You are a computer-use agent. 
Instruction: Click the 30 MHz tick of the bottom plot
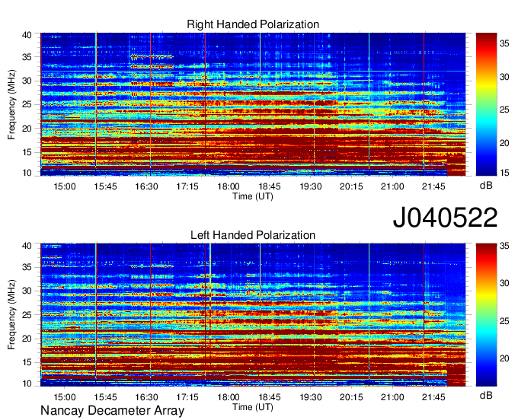(27, 291)
